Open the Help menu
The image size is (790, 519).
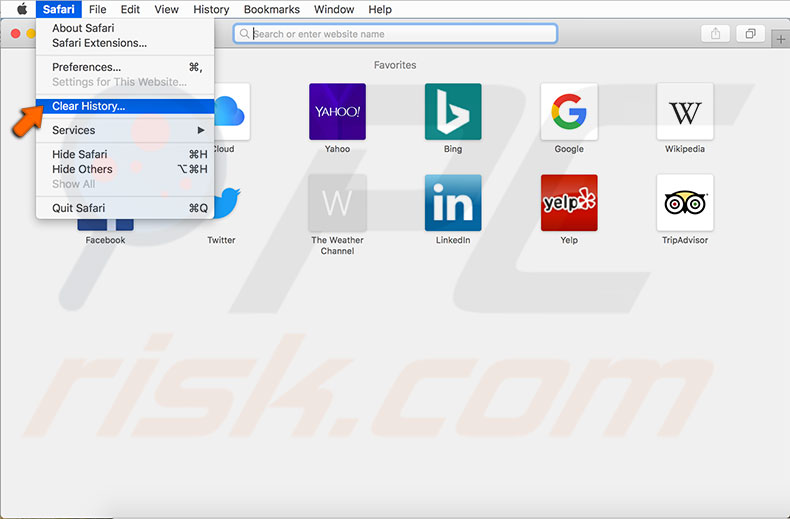tap(380, 9)
